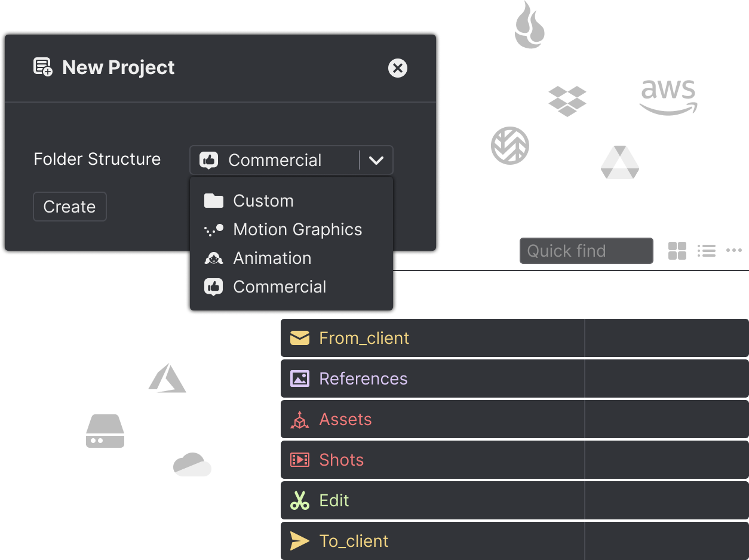Switch to grid view

677,251
